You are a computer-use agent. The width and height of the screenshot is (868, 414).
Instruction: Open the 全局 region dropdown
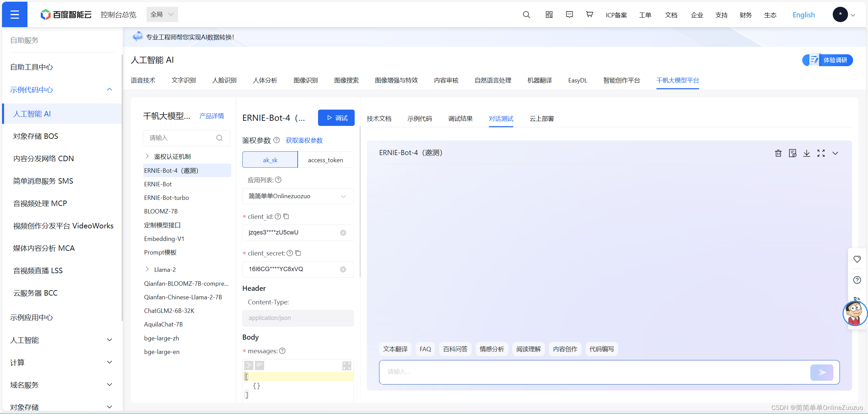162,15
